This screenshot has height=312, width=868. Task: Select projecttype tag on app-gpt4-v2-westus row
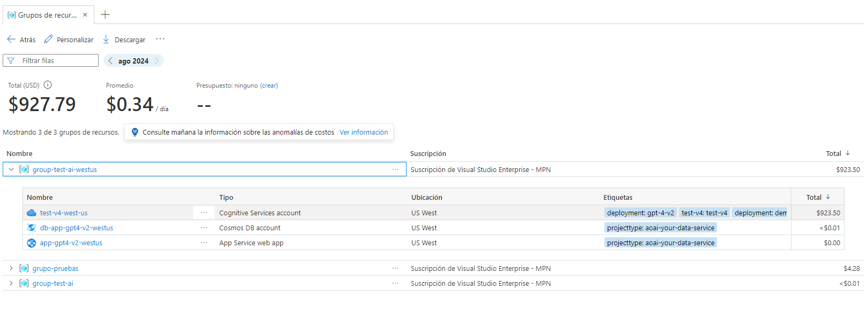(x=660, y=243)
